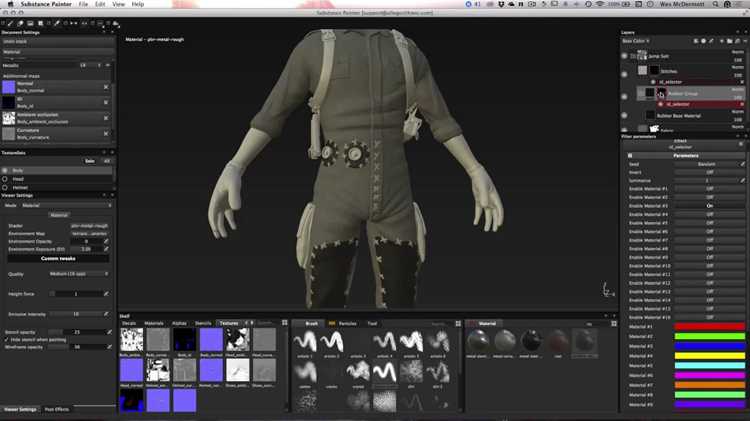
Task: Click the add folder icon in Layers panel
Action: click(x=729, y=41)
